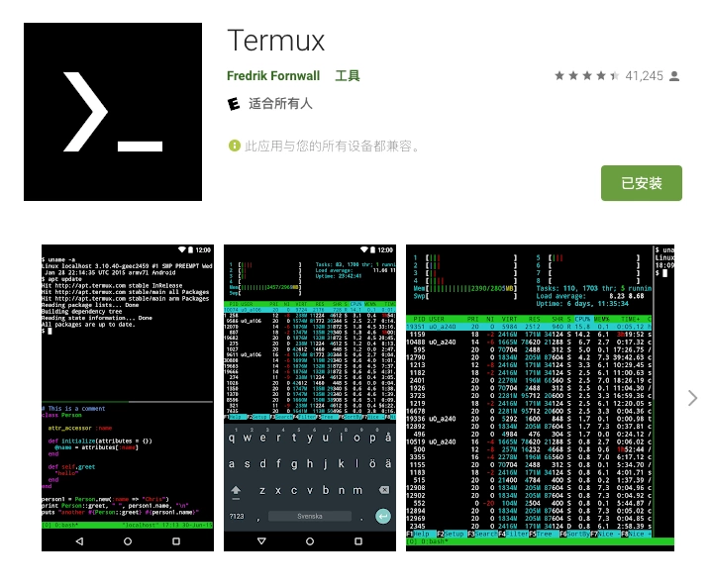Click the 此应用与您的所有设备都兼容 text

click(x=332, y=146)
